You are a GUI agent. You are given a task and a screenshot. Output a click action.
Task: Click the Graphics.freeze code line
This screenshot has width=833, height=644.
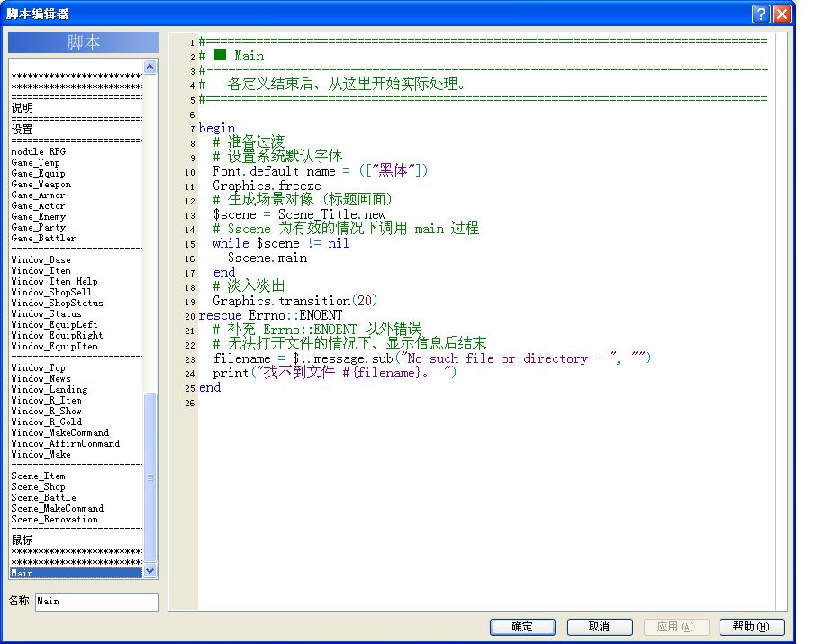[267, 186]
